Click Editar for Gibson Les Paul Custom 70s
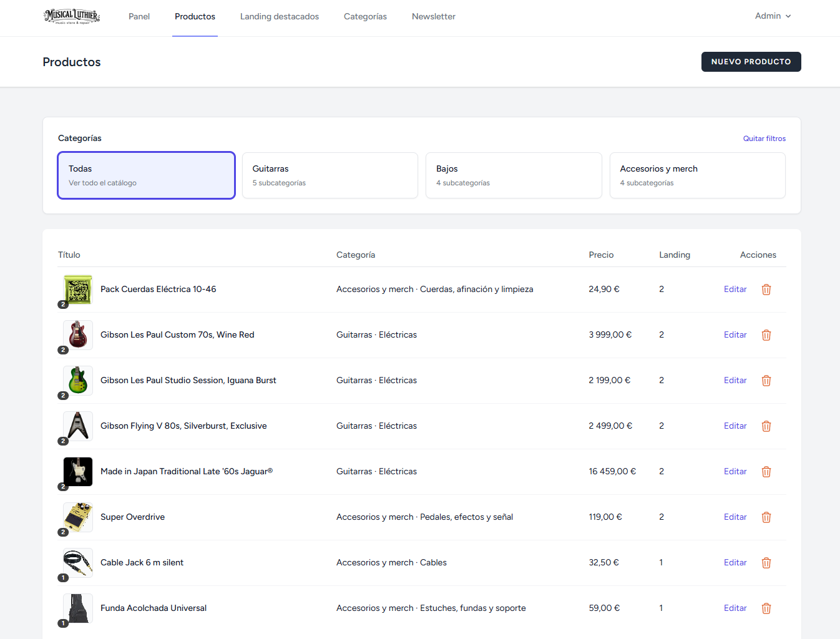The width and height of the screenshot is (840, 639). (x=735, y=335)
